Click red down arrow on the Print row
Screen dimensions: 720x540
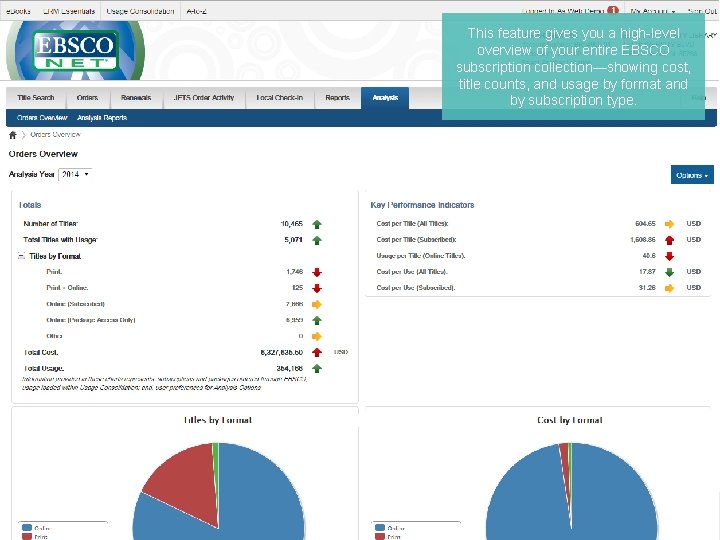tap(317, 272)
